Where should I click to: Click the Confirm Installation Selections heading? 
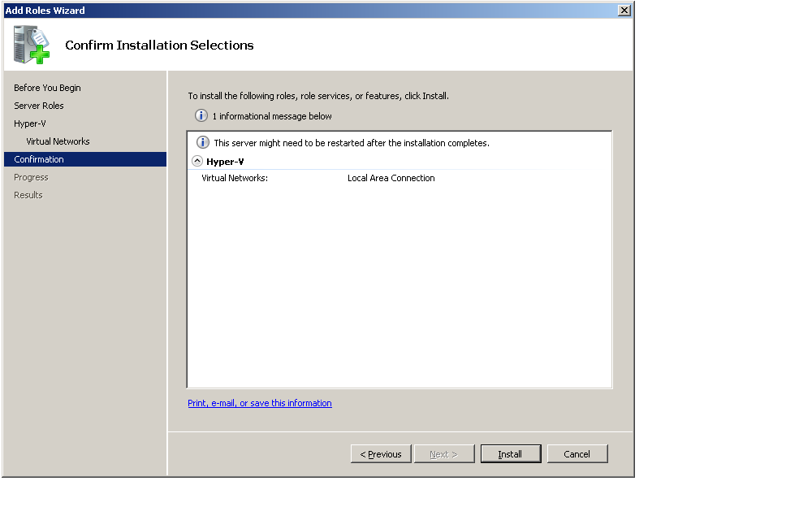[x=159, y=45]
